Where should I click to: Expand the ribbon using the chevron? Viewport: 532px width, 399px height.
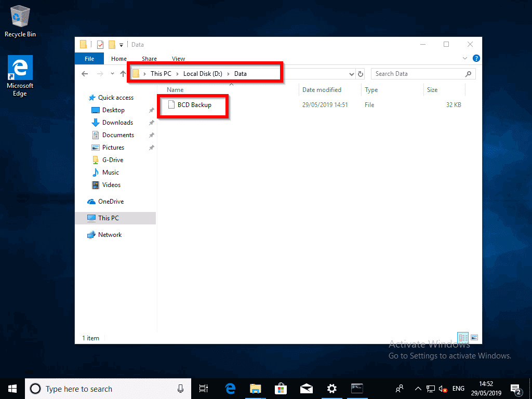click(x=465, y=58)
